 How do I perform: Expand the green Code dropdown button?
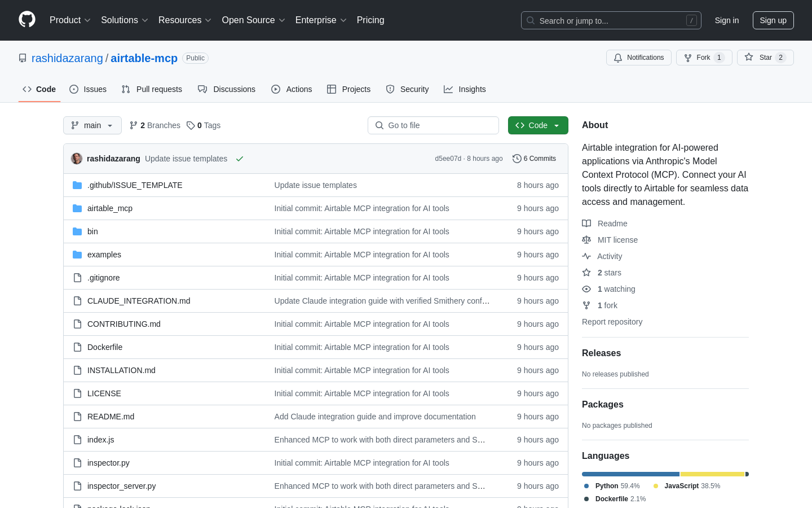point(538,125)
